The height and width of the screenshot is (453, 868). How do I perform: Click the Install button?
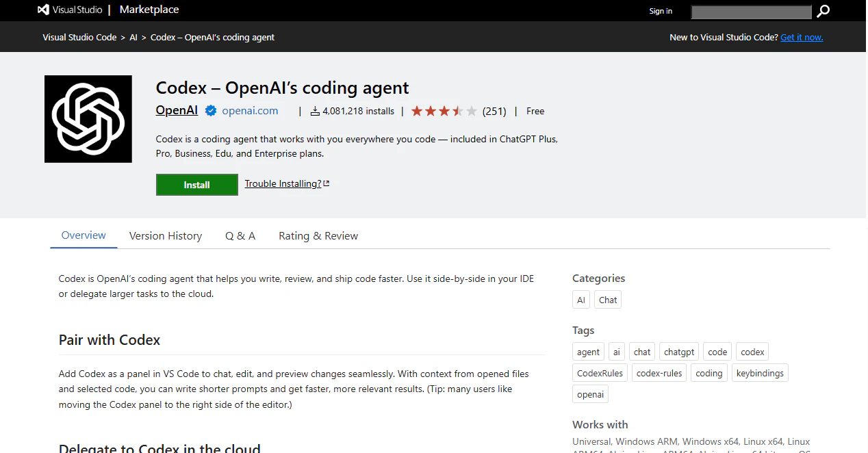click(x=197, y=185)
